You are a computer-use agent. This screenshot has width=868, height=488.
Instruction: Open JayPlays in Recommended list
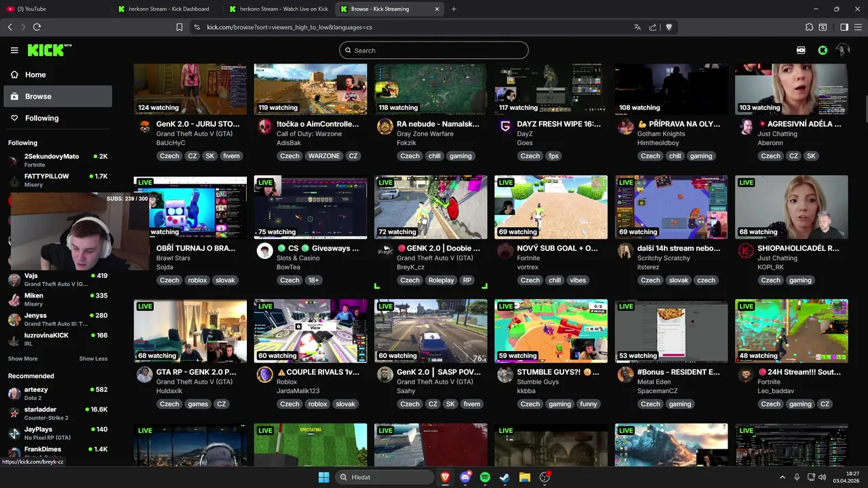[x=57, y=432]
